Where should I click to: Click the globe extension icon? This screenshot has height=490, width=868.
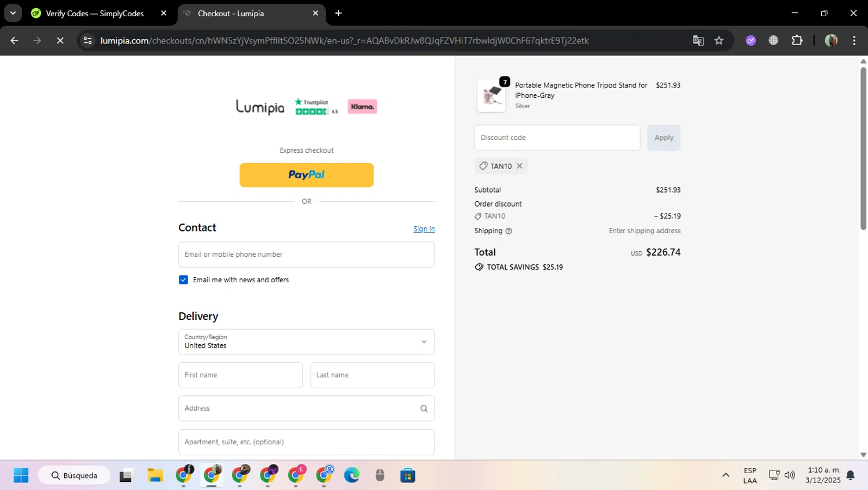click(774, 40)
